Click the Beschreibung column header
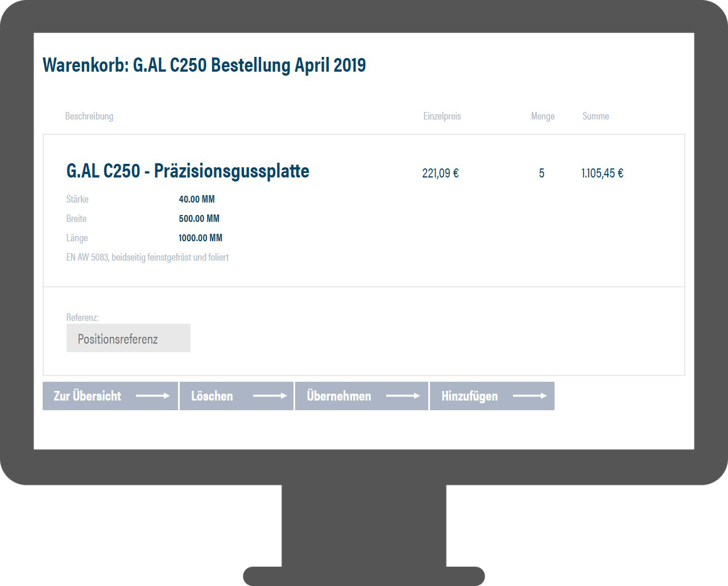728x586 pixels. point(89,116)
